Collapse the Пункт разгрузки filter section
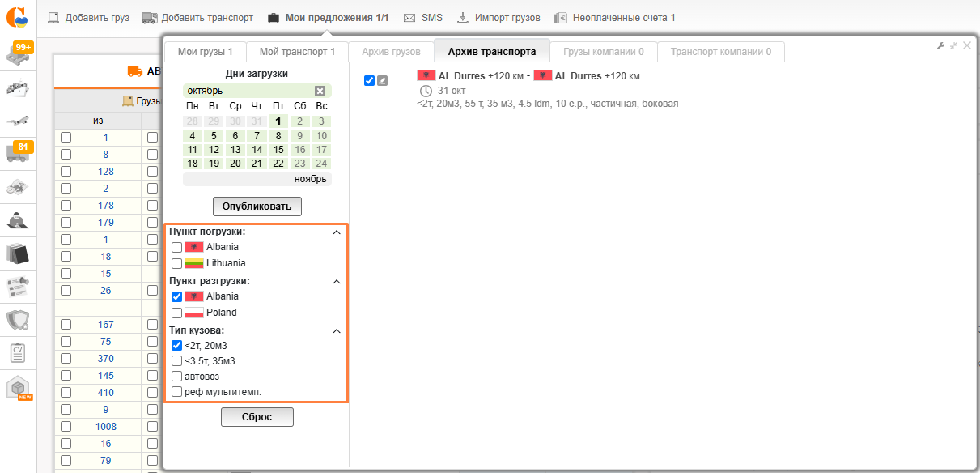 point(337,282)
